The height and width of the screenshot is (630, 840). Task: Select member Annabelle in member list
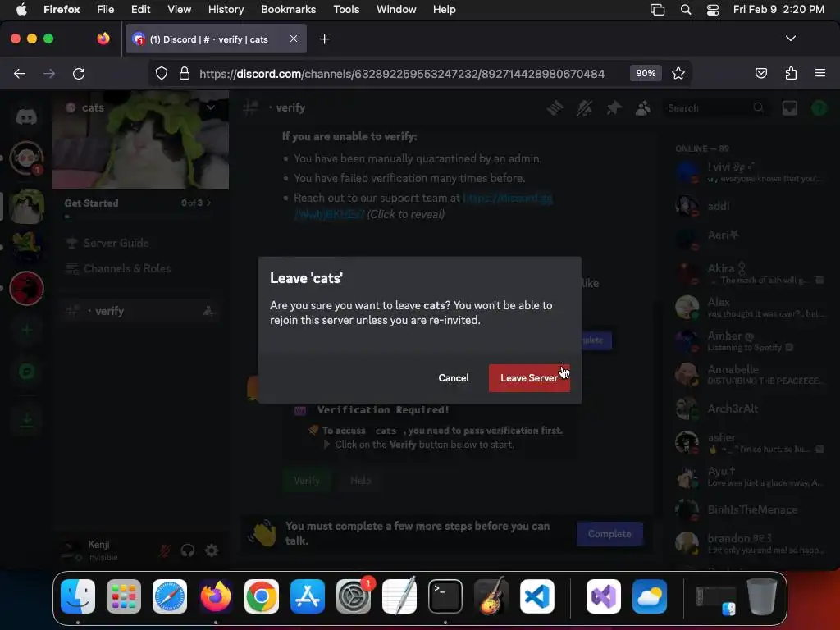pyautogui.click(x=750, y=374)
